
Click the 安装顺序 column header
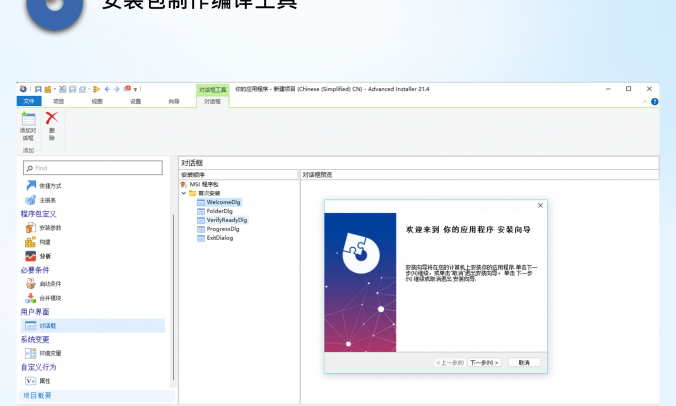[x=238, y=175]
